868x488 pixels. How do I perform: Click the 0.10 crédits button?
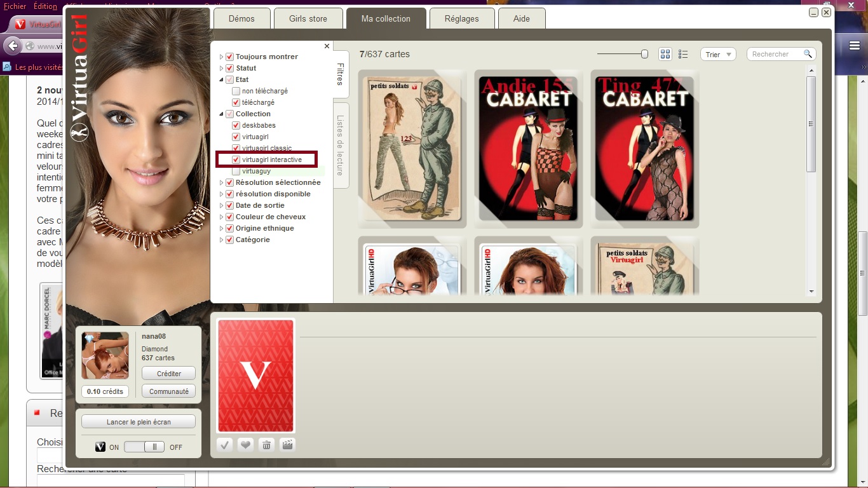click(x=105, y=391)
